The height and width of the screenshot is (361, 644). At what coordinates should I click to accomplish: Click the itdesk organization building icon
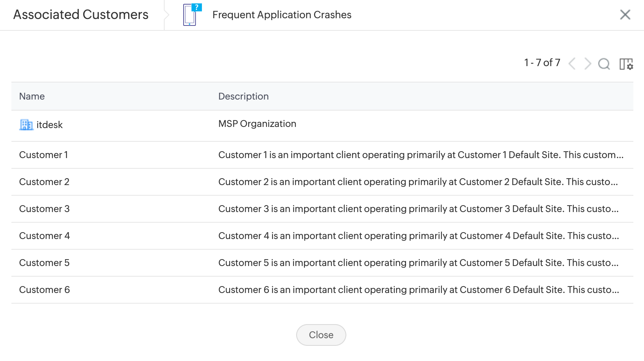click(x=26, y=125)
